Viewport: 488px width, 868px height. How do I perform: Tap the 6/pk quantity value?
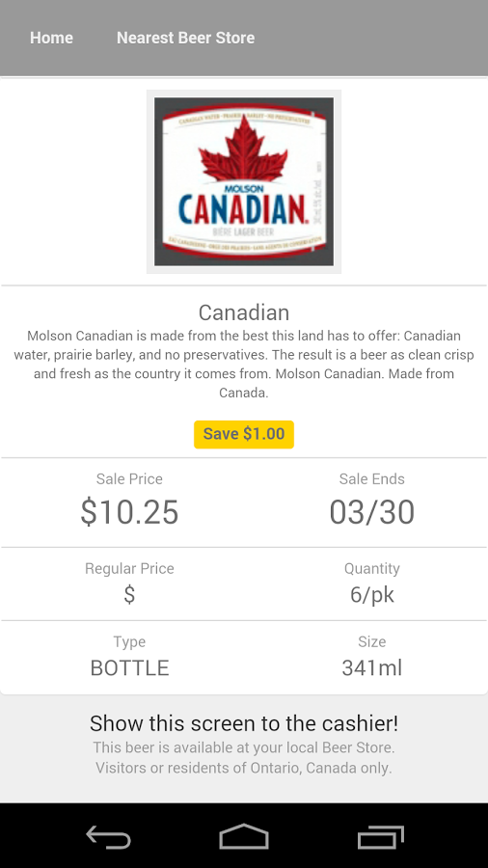click(372, 595)
